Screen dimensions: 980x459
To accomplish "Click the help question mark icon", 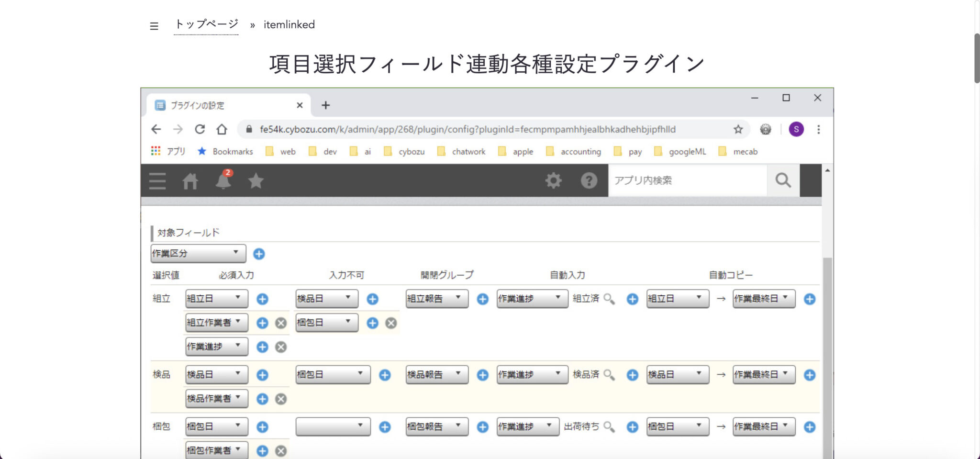I will [x=589, y=180].
